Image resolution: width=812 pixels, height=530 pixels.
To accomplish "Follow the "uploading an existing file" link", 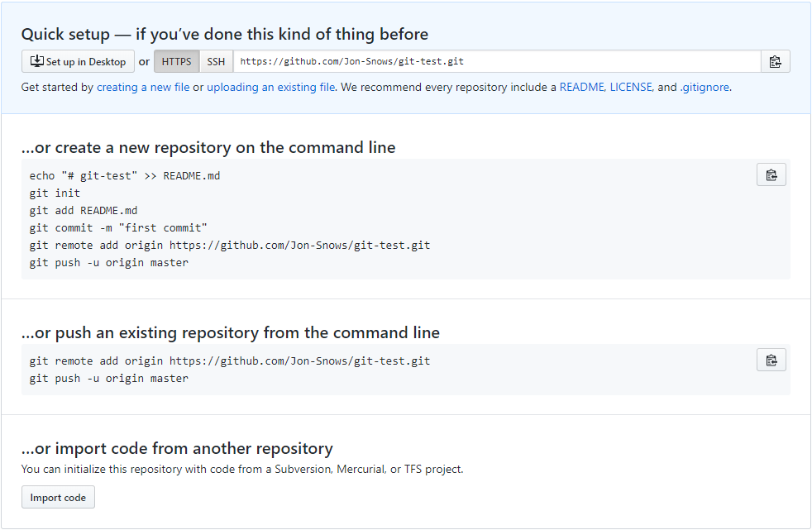I will click(271, 87).
